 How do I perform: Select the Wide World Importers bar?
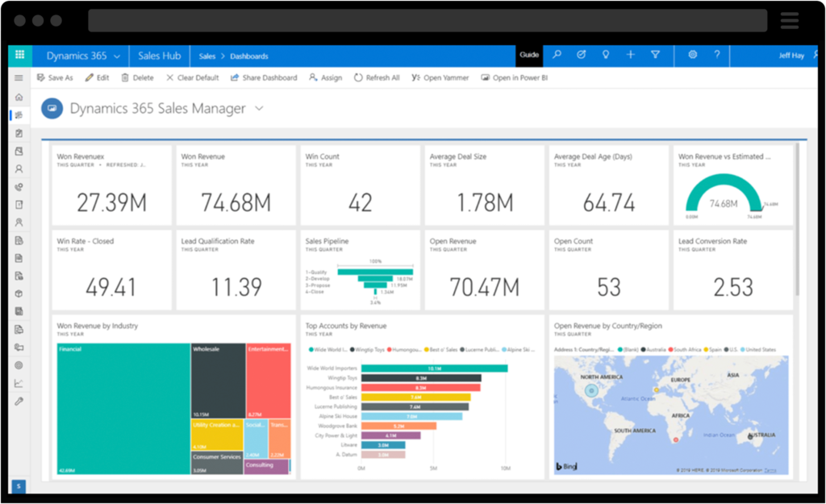(434, 369)
